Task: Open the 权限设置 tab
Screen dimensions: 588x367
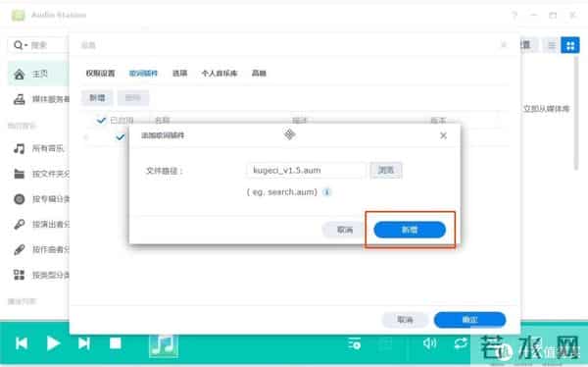Action: pos(100,74)
